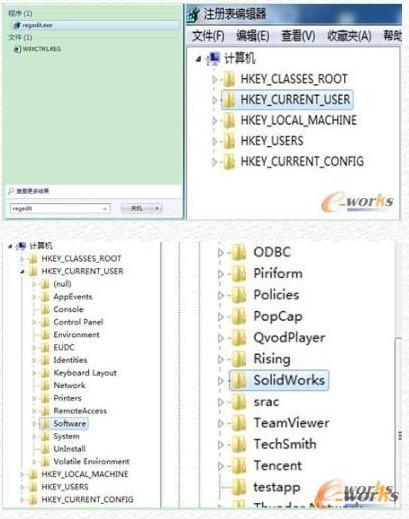Click the Environment key folder icon
The width and height of the screenshot is (409, 519).
[45, 335]
